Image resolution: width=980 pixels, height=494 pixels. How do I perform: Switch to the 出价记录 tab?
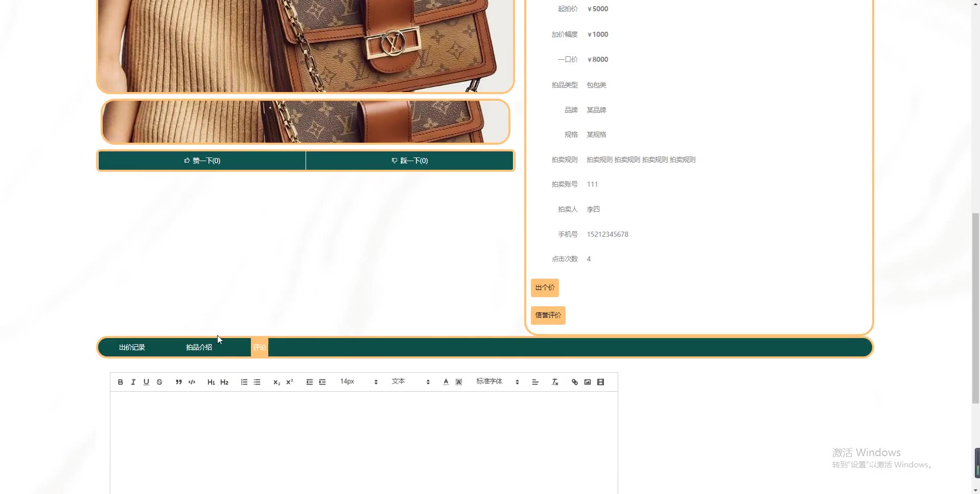[x=132, y=347]
